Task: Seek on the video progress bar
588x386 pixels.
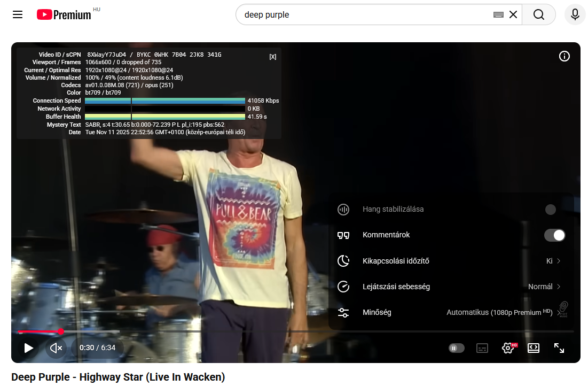Action: 295,331
